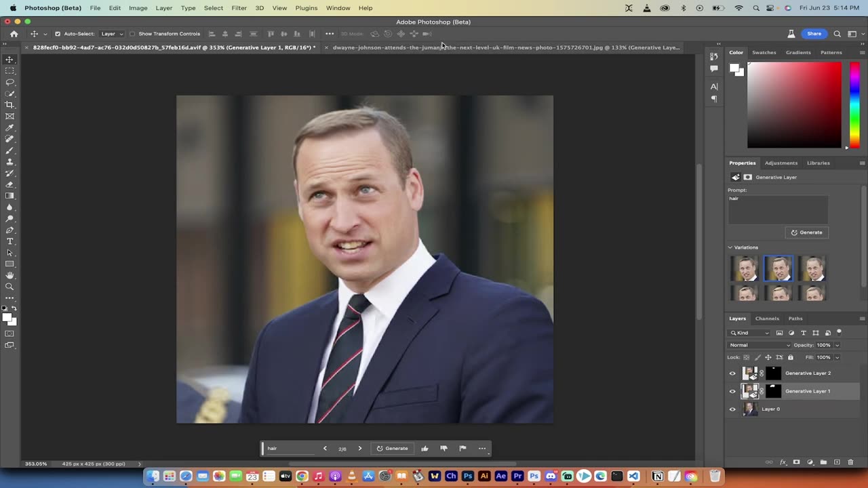Open the Filter menu
This screenshot has height=488, width=868.
[x=239, y=8]
